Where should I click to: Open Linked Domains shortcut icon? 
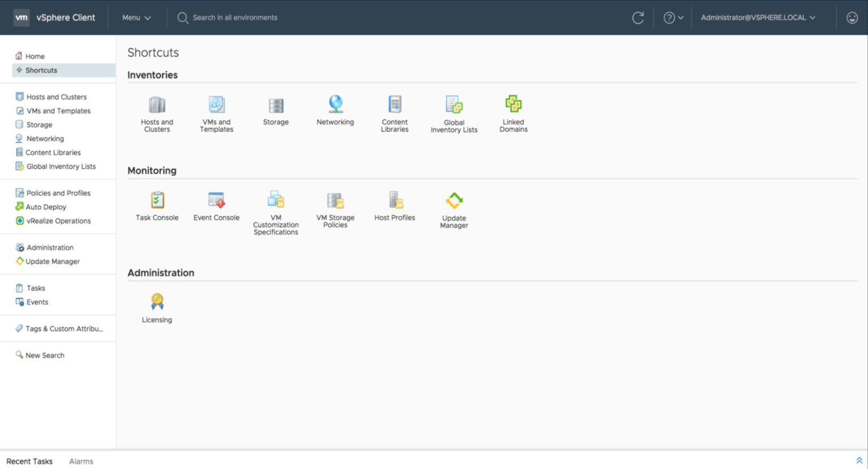[513, 104]
